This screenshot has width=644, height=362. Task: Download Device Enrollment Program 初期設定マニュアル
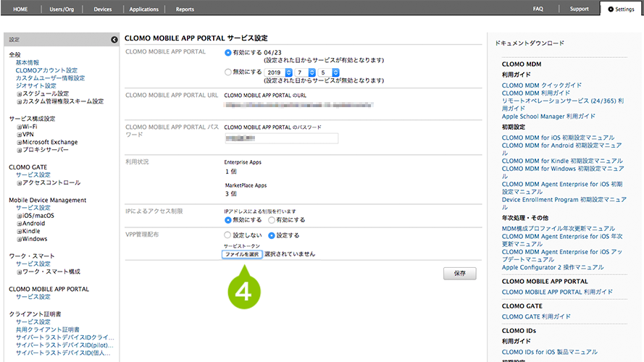click(x=564, y=203)
